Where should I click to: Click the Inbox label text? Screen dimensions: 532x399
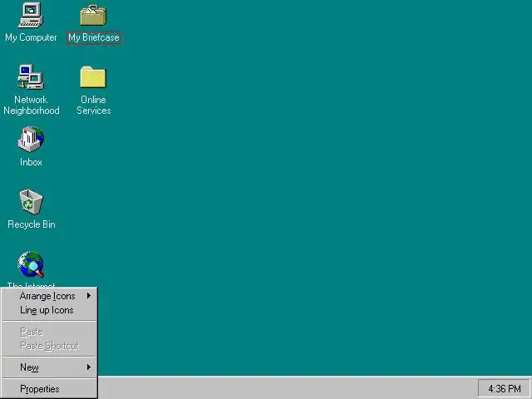coord(31,162)
